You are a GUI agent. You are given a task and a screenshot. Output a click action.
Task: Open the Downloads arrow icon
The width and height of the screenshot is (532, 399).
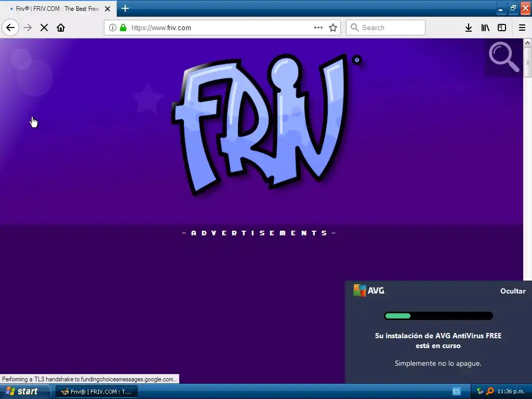469,28
